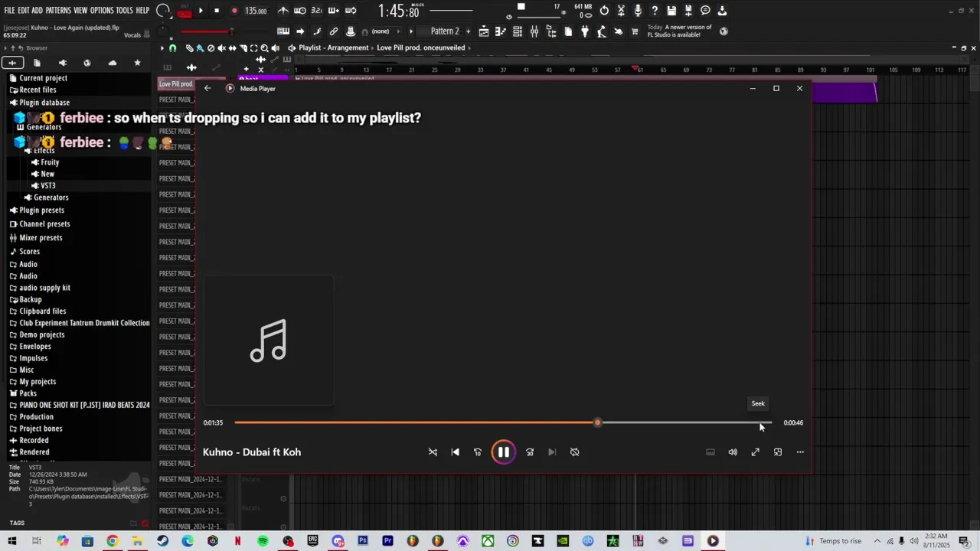Open the piano roll window icon

[501, 31]
